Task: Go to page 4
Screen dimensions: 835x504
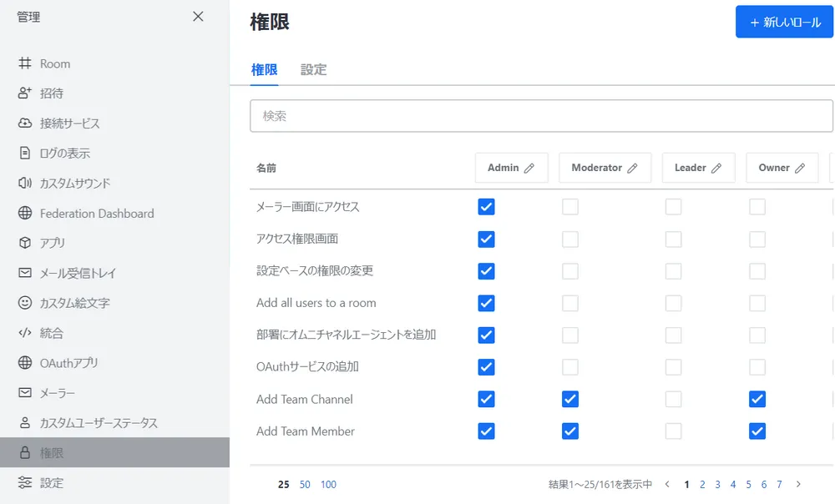Action: pos(733,484)
